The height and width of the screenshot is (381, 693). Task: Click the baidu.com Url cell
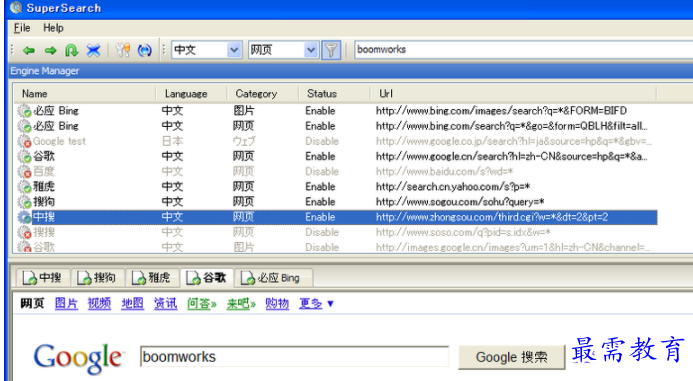444,171
